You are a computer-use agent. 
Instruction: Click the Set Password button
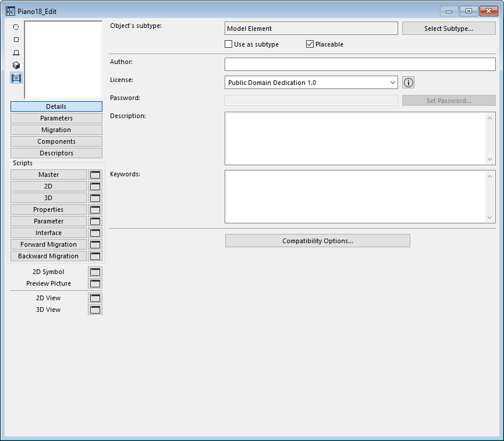pos(449,101)
